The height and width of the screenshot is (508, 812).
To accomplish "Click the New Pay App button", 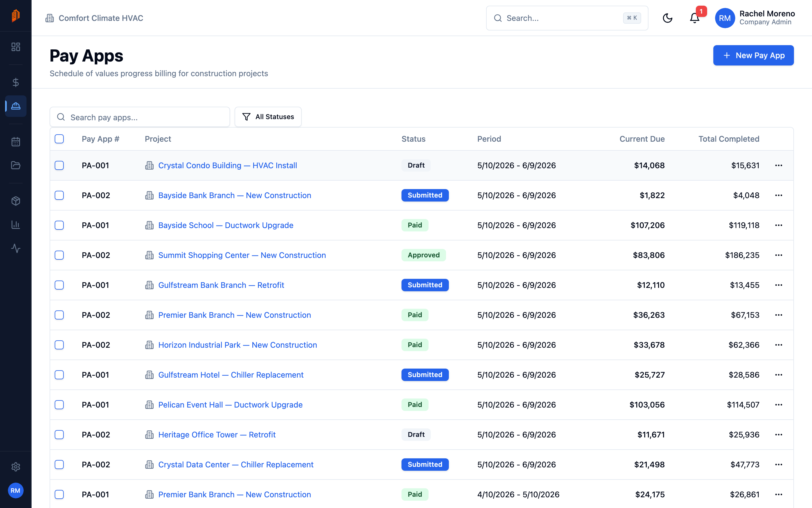I will tap(753, 55).
